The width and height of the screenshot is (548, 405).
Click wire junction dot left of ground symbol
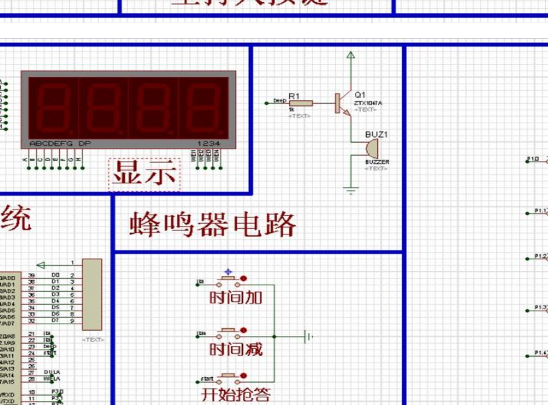(274, 337)
